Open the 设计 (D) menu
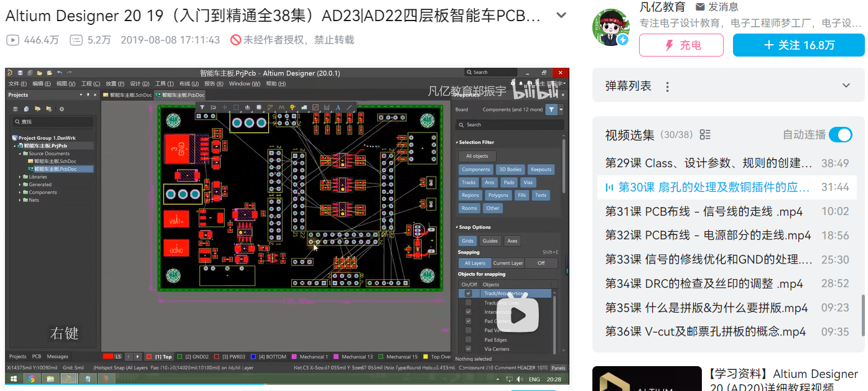The width and height of the screenshot is (868, 391). pyautogui.click(x=140, y=83)
